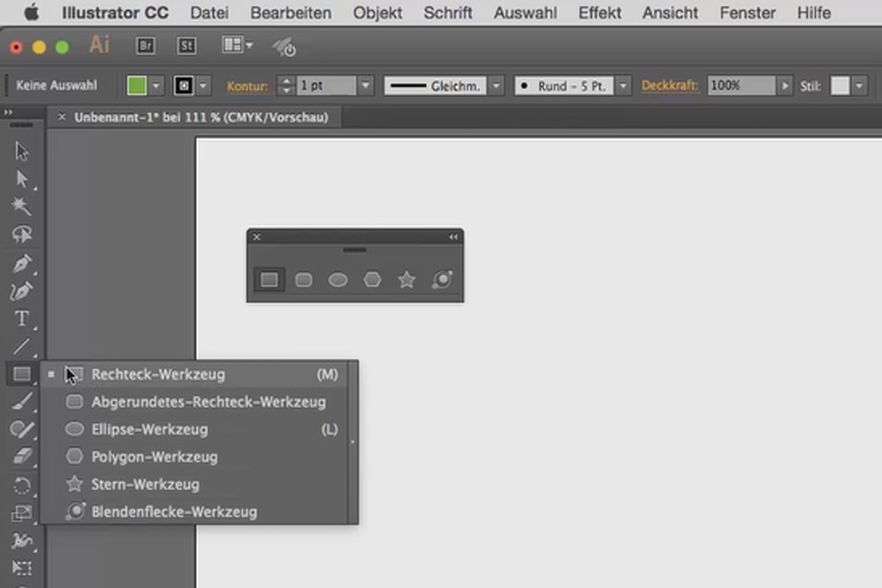
Task: Select the Liniensegment tool
Action: tap(22, 346)
